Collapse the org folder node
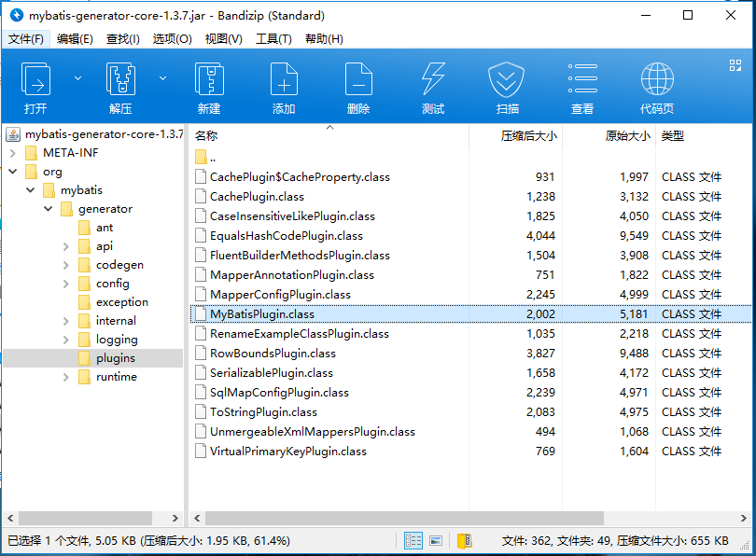 pyautogui.click(x=13, y=172)
